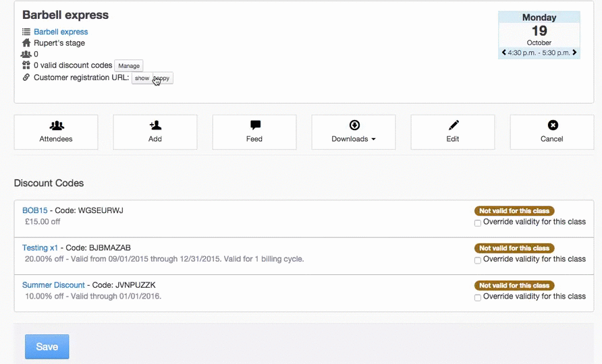Go to next time slot arrow
Image resolution: width=602 pixels, height=364 pixels.
(x=574, y=53)
